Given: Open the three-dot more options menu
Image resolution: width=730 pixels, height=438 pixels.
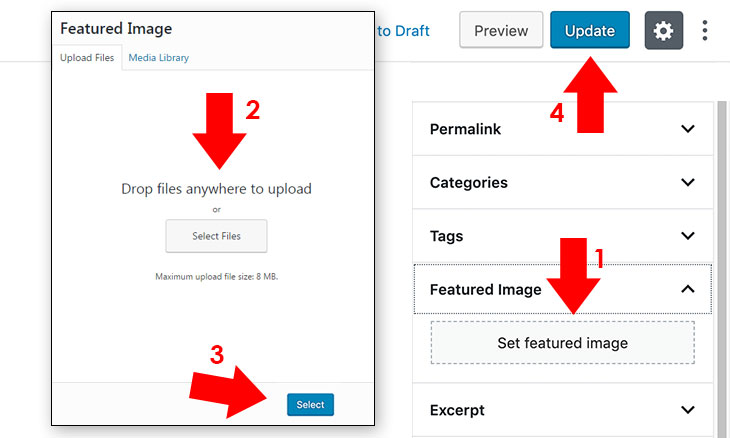Looking at the screenshot, I should 705,31.
